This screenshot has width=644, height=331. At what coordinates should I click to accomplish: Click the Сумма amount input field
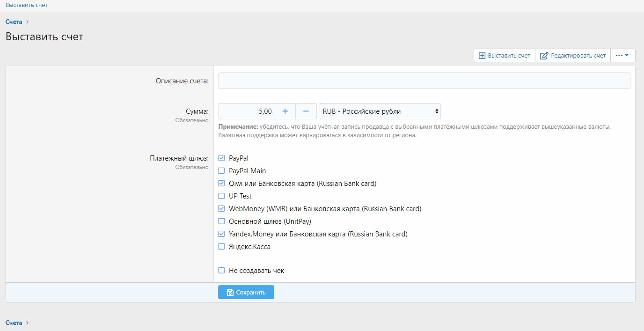tap(247, 111)
